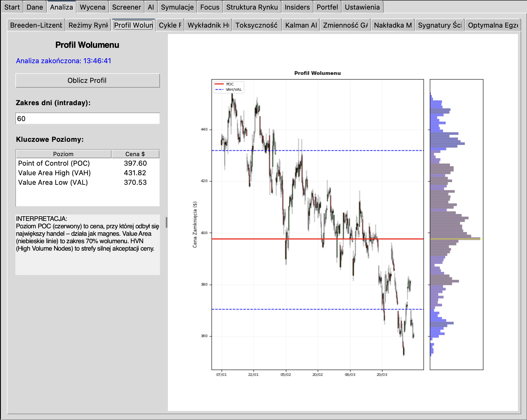Viewport: 527px width, 420px height.
Task: Switch to the Dane tab
Action: click(35, 7)
